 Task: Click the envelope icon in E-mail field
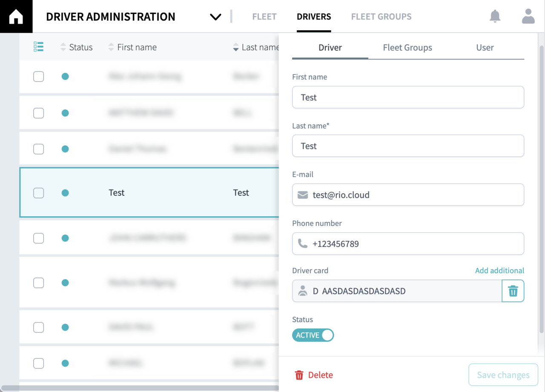click(x=302, y=195)
